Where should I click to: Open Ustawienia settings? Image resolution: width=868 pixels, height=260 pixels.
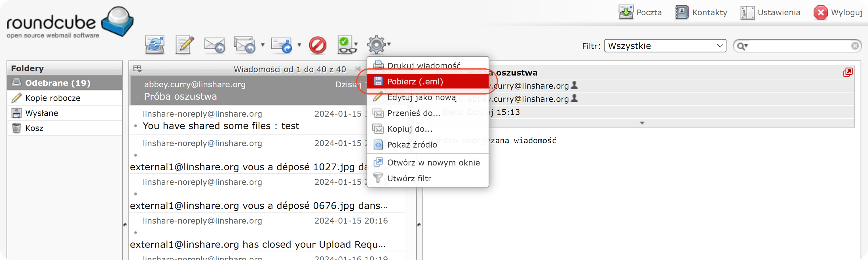point(770,12)
